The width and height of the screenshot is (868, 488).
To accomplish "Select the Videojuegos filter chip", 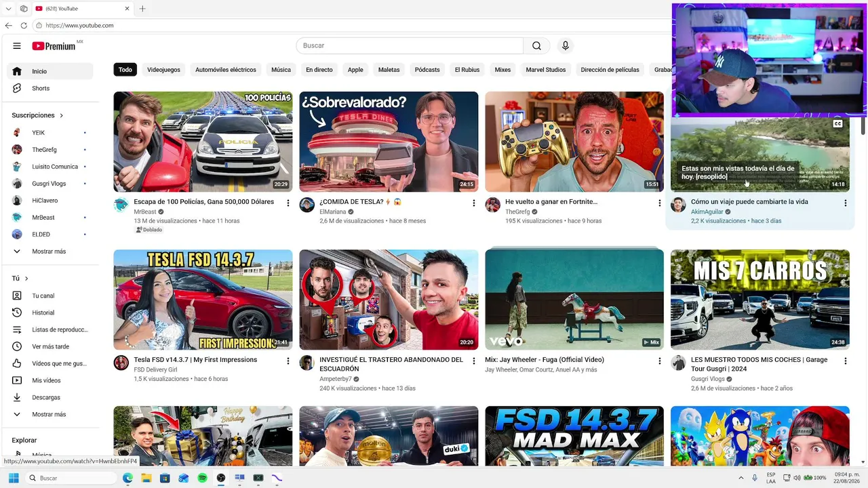I will point(163,70).
